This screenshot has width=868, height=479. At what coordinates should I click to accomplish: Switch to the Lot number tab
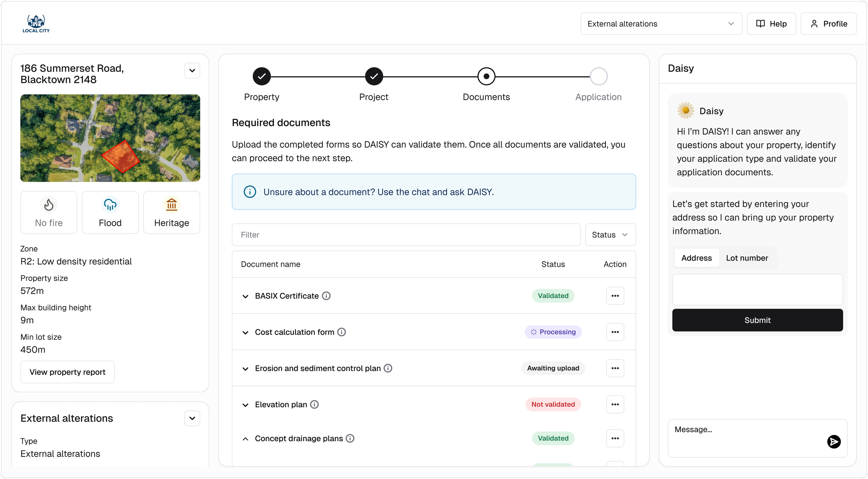[747, 258]
